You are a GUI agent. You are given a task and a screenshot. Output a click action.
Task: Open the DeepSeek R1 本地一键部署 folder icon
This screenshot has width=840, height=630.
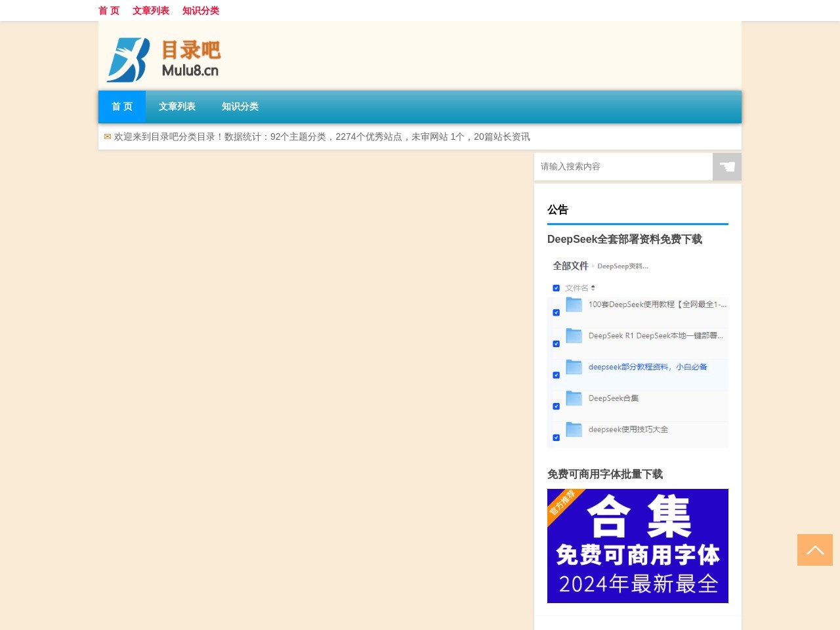(574, 335)
